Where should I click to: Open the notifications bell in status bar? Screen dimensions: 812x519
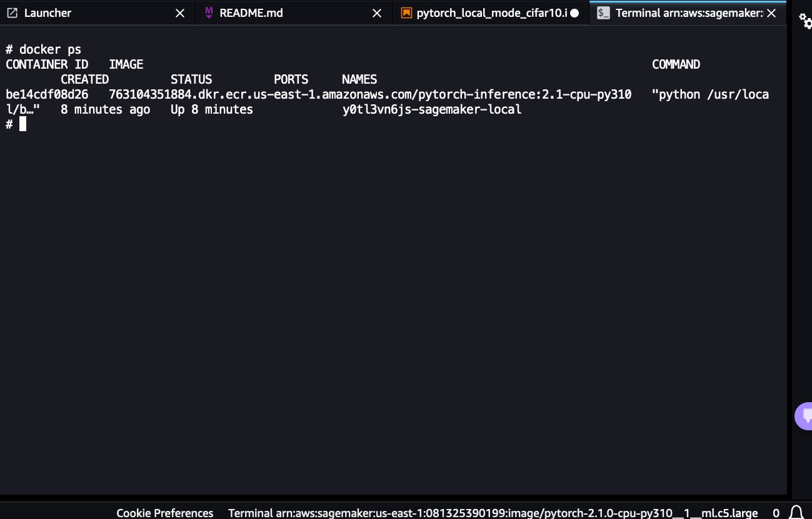tap(796, 513)
